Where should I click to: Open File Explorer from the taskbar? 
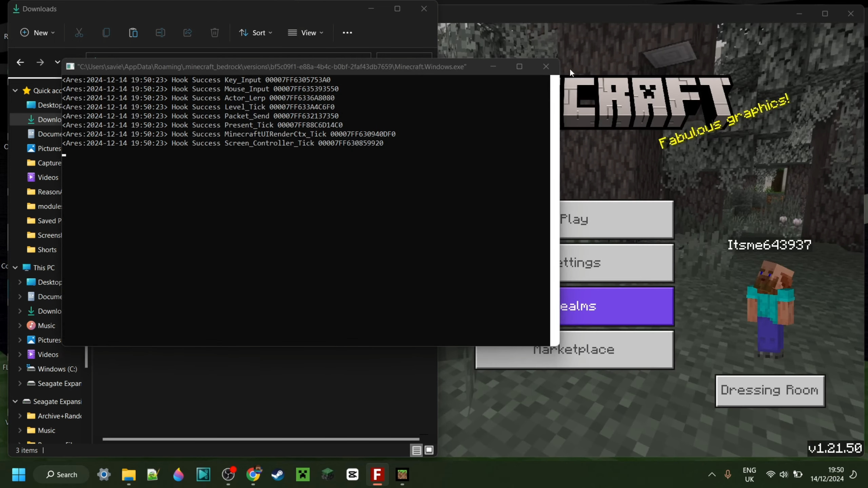click(x=129, y=474)
